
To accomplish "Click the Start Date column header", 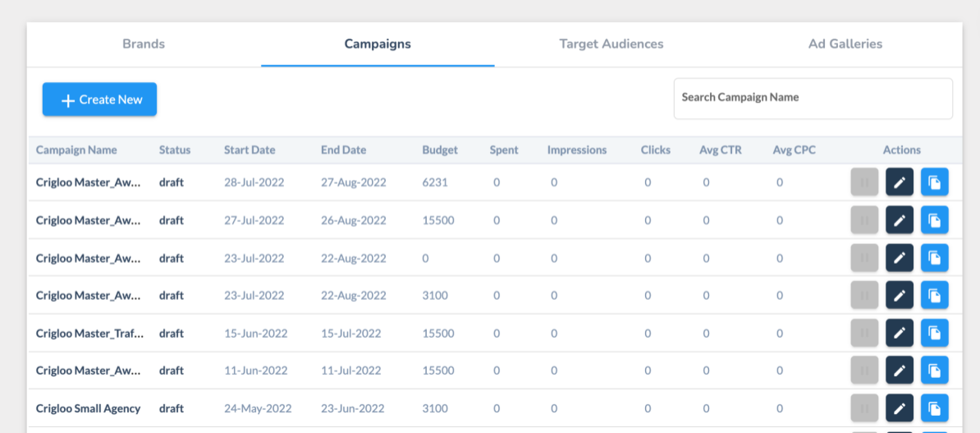I will click(250, 150).
